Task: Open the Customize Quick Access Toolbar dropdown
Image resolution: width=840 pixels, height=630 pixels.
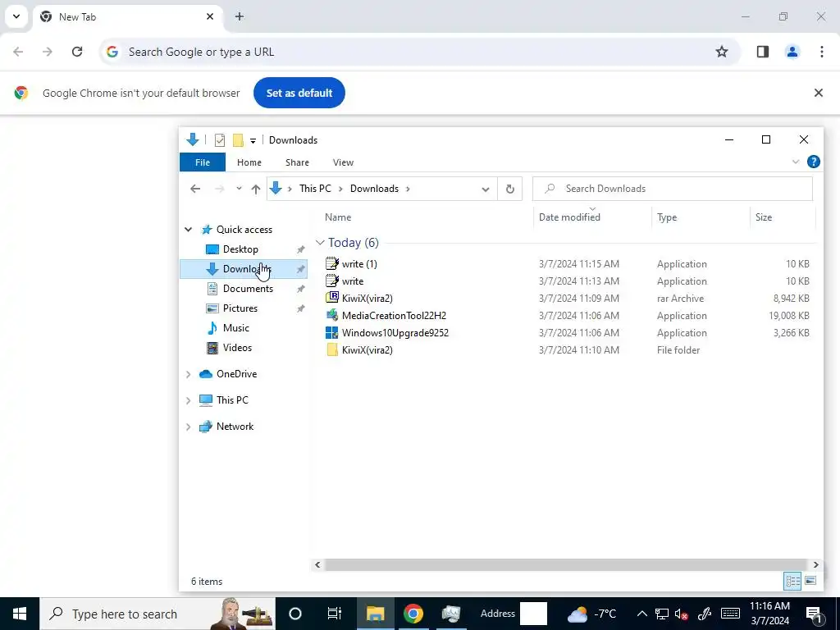Action: click(x=253, y=141)
